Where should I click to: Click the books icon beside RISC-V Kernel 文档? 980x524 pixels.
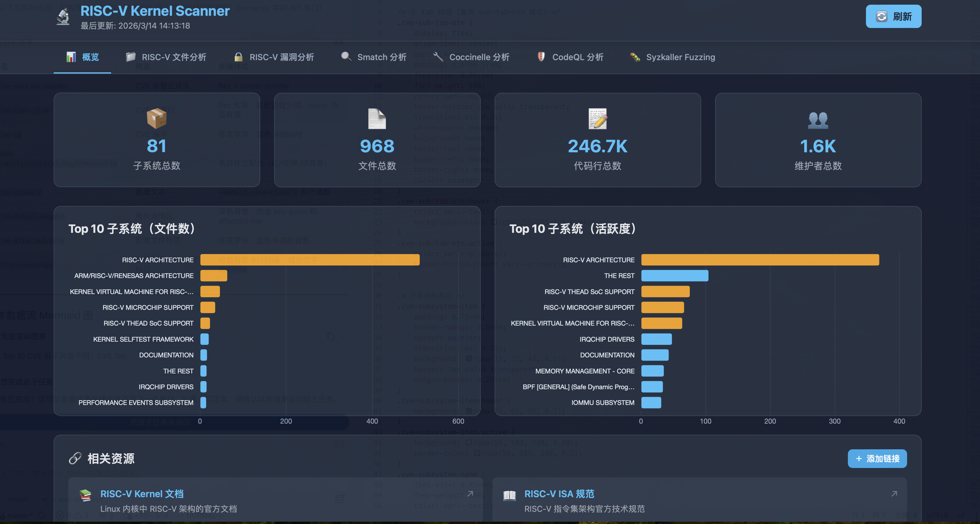tap(85, 495)
